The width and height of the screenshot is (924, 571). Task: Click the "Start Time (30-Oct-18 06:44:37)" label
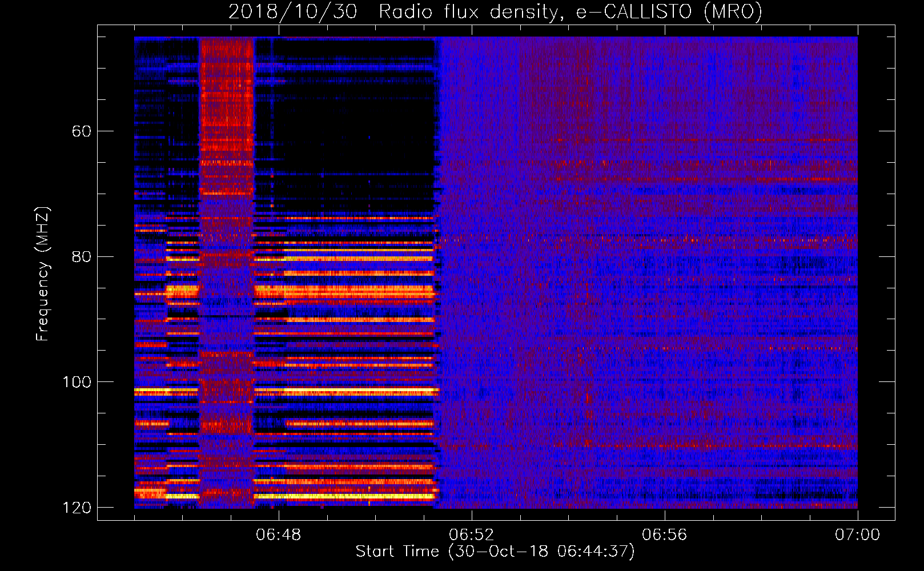pos(495,552)
